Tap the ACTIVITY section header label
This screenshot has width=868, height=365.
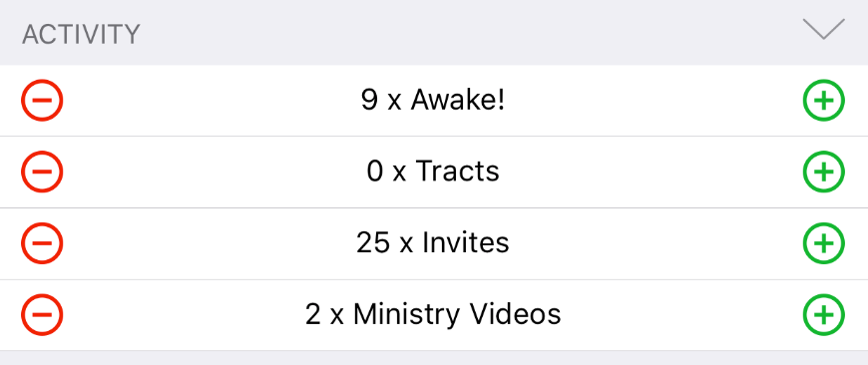[x=81, y=35]
